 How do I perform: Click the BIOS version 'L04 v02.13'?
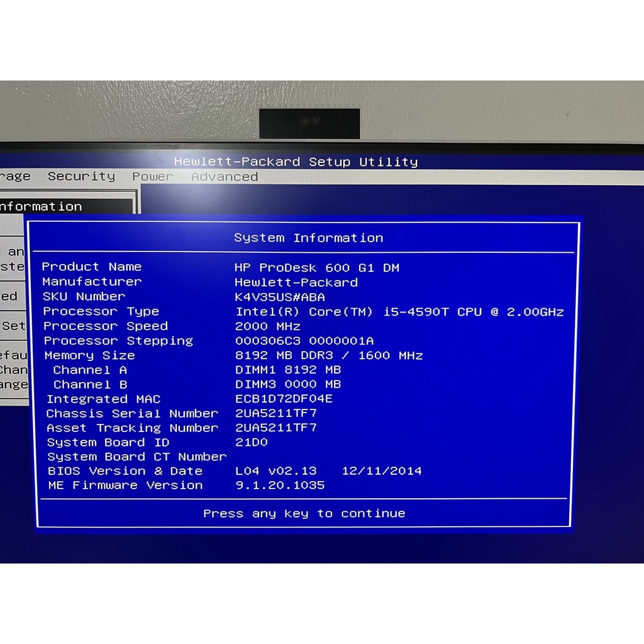point(276,471)
